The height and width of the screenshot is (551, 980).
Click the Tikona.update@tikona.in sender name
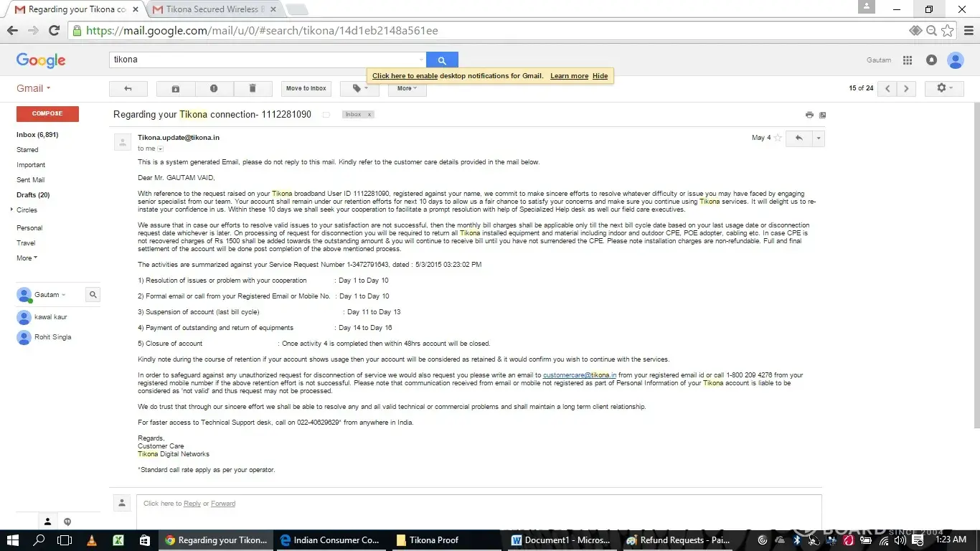(179, 138)
